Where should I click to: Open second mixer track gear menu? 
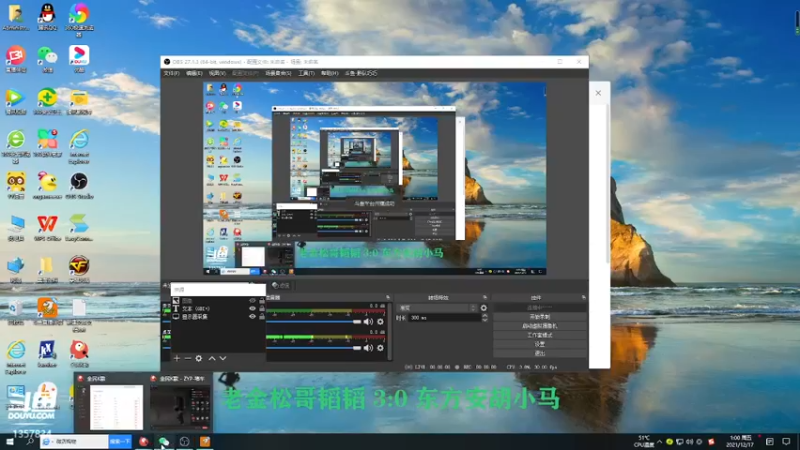click(x=380, y=348)
